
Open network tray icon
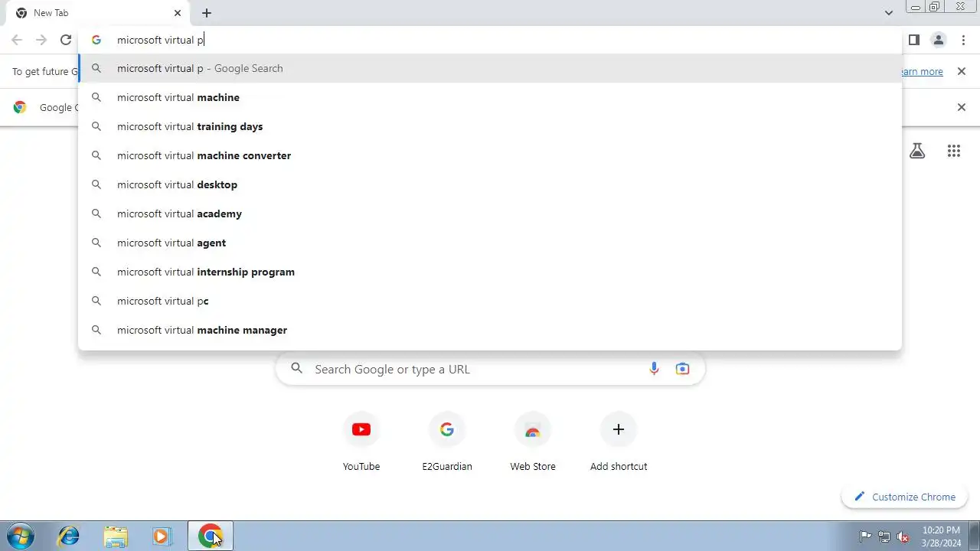pos(884,536)
